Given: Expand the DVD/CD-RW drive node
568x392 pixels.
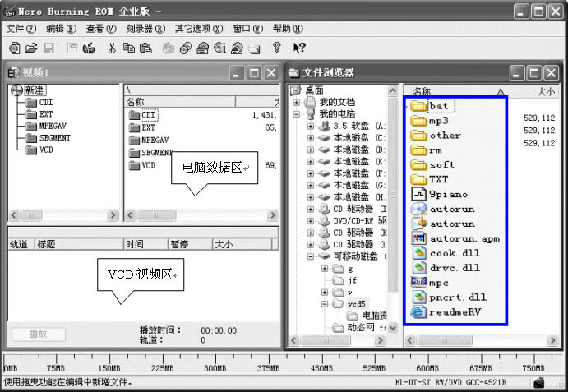Looking at the screenshot, I should coord(311,221).
